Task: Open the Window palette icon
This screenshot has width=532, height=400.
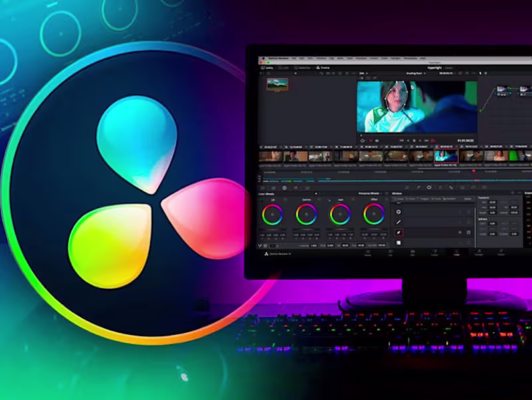Action: tap(429, 187)
